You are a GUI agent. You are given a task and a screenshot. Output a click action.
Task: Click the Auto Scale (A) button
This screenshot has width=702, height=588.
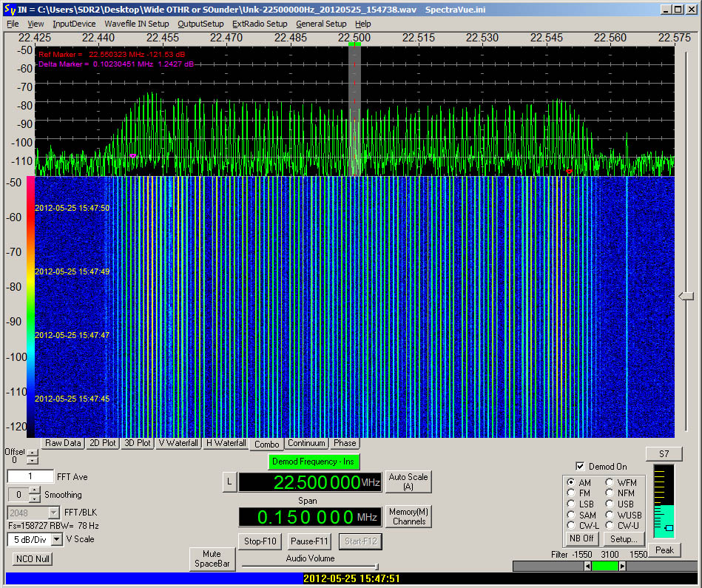click(408, 481)
